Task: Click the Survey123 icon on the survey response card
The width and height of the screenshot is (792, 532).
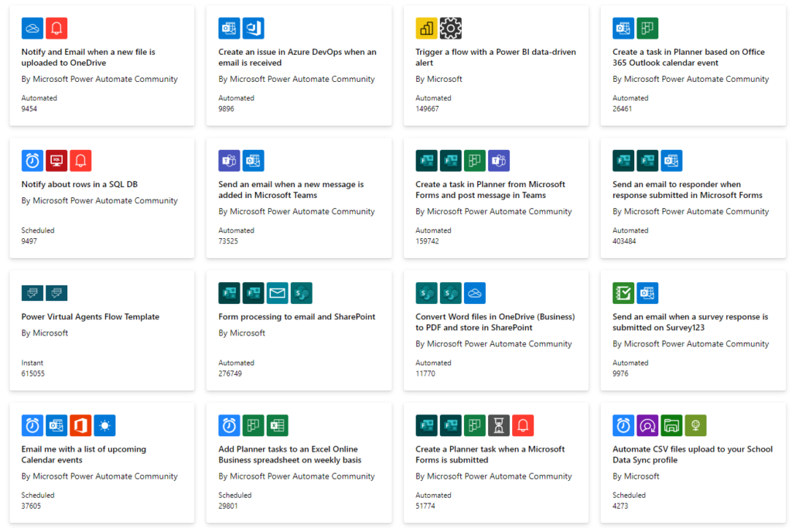Action: pos(623,292)
